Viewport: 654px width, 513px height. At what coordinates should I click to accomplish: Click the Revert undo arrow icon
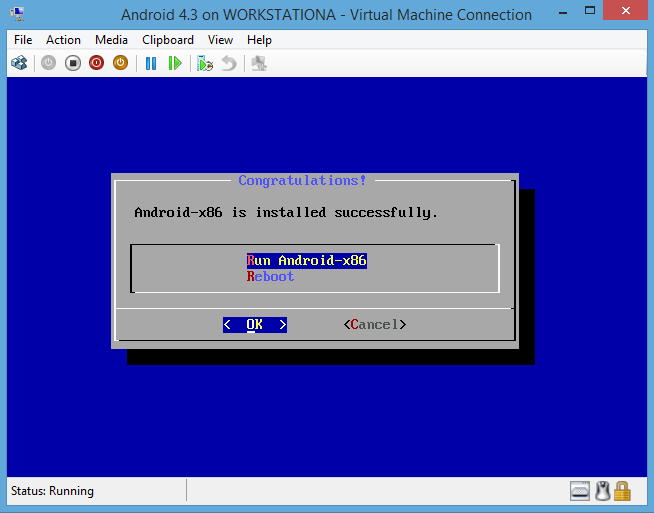click(229, 63)
